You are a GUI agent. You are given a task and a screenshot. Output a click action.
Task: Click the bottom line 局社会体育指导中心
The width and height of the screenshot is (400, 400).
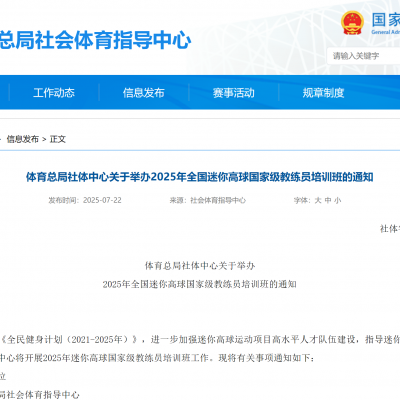[x=40, y=395]
